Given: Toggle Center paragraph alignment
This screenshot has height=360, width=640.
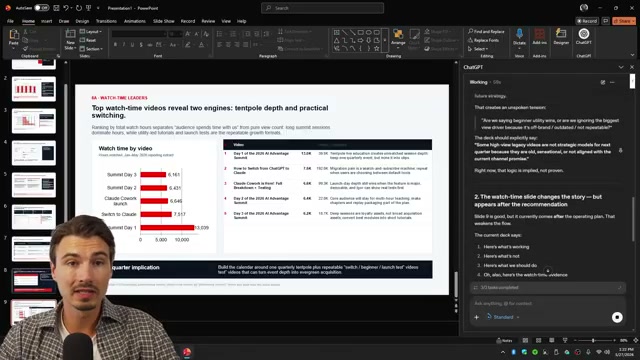Looking at the screenshot, I should point(228,44).
